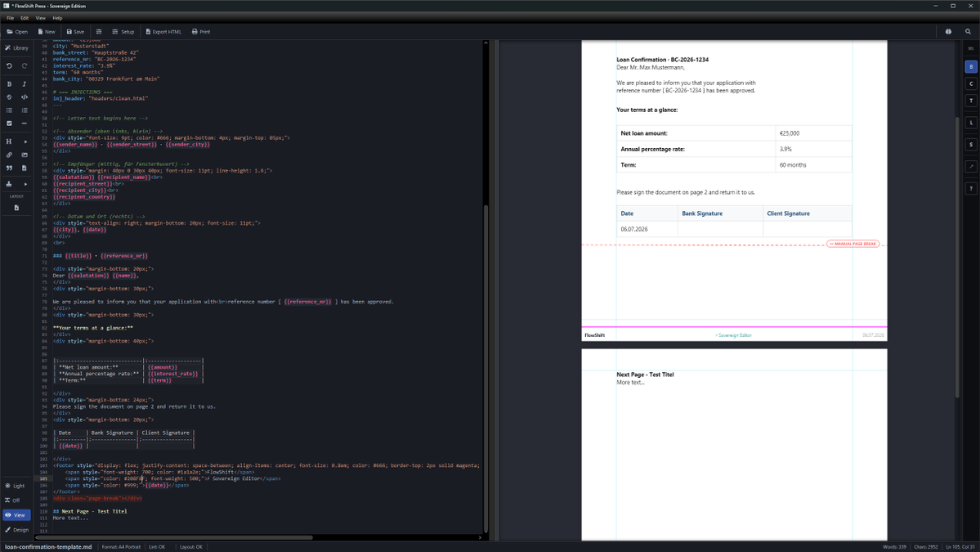Select the S button in right sidebar
Screen dimensions: 980x552
971,145
